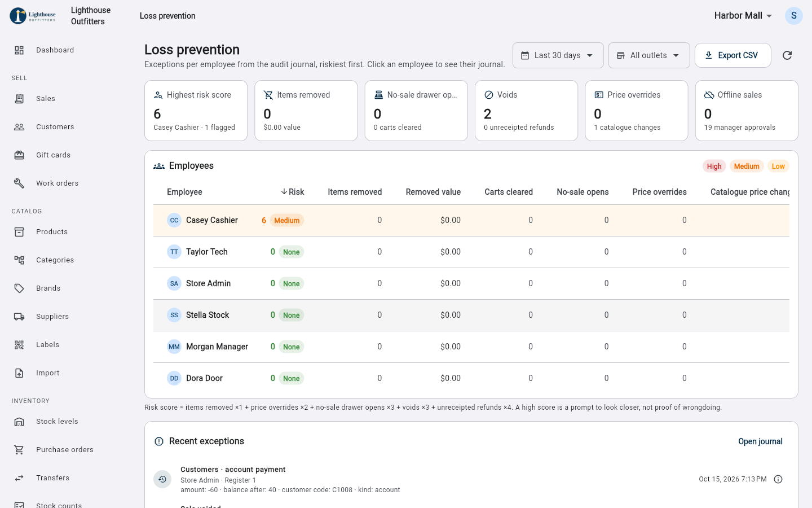
Task: Toggle the High risk filter chip
Action: click(x=714, y=166)
